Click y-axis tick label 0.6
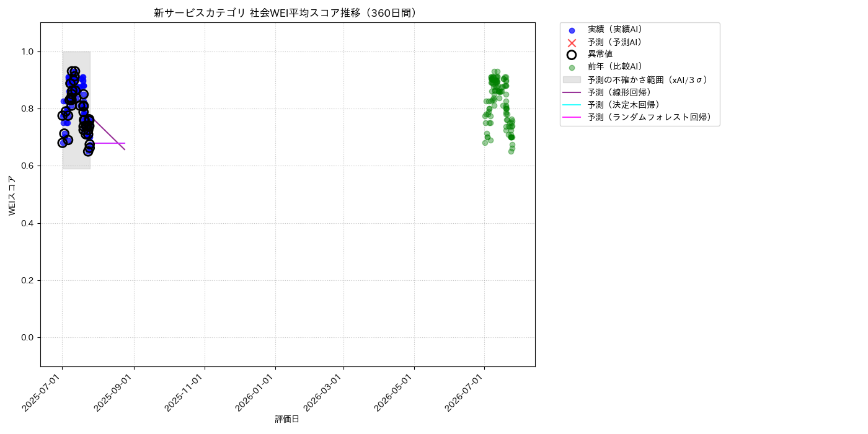This screenshot has height=434, width=868. [29, 166]
